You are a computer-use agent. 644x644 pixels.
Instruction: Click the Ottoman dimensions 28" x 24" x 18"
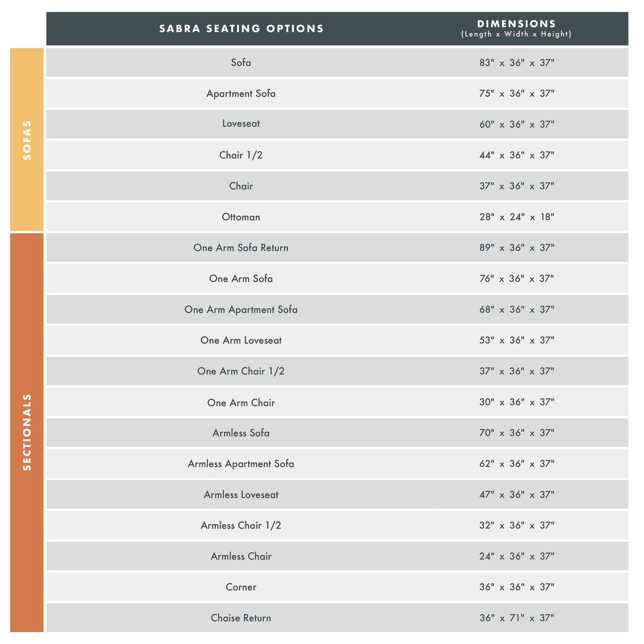click(x=516, y=217)
